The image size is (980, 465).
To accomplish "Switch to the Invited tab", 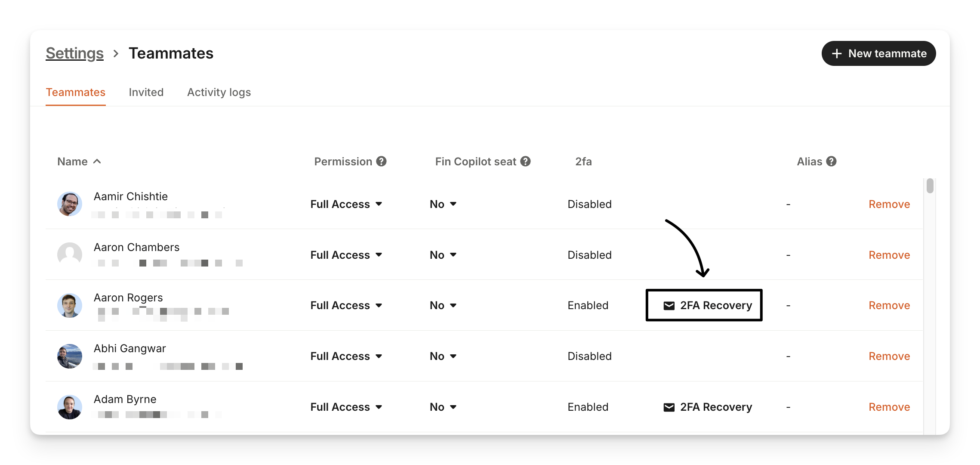I will pos(146,92).
